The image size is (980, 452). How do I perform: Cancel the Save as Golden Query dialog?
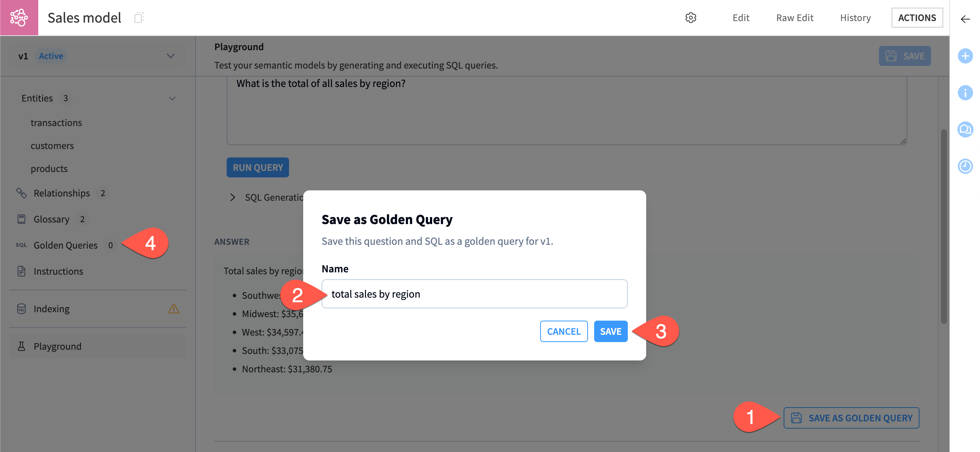click(563, 331)
